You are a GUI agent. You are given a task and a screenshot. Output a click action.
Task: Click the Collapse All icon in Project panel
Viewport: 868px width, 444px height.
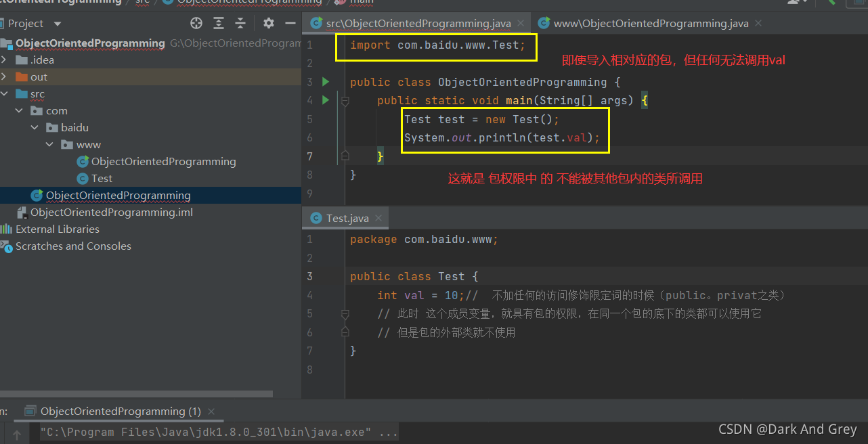pyautogui.click(x=240, y=24)
